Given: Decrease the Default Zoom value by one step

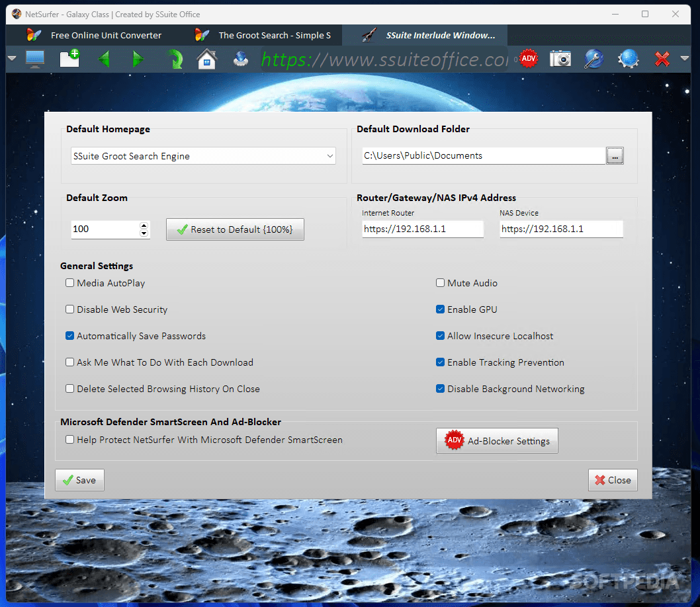Looking at the screenshot, I should coord(144,233).
